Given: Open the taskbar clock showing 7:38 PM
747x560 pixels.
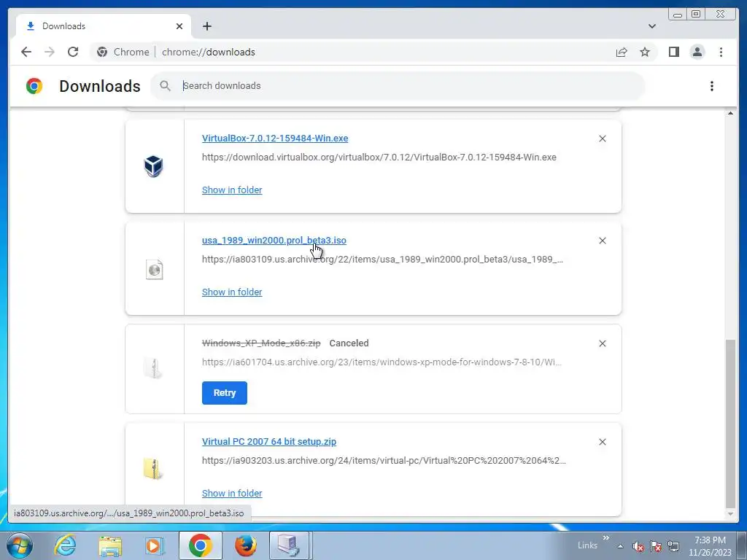Looking at the screenshot, I should [710, 546].
